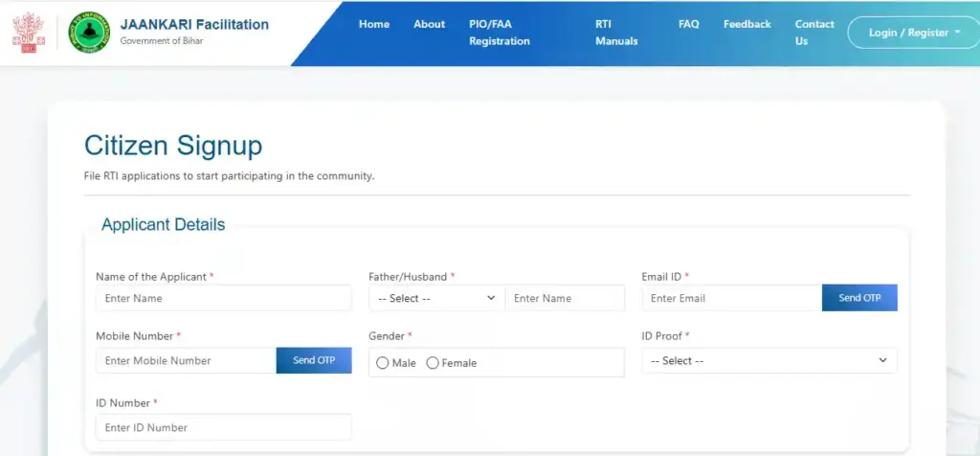
Task: Open PIO/FAA Registration in navigation
Action: point(499,33)
